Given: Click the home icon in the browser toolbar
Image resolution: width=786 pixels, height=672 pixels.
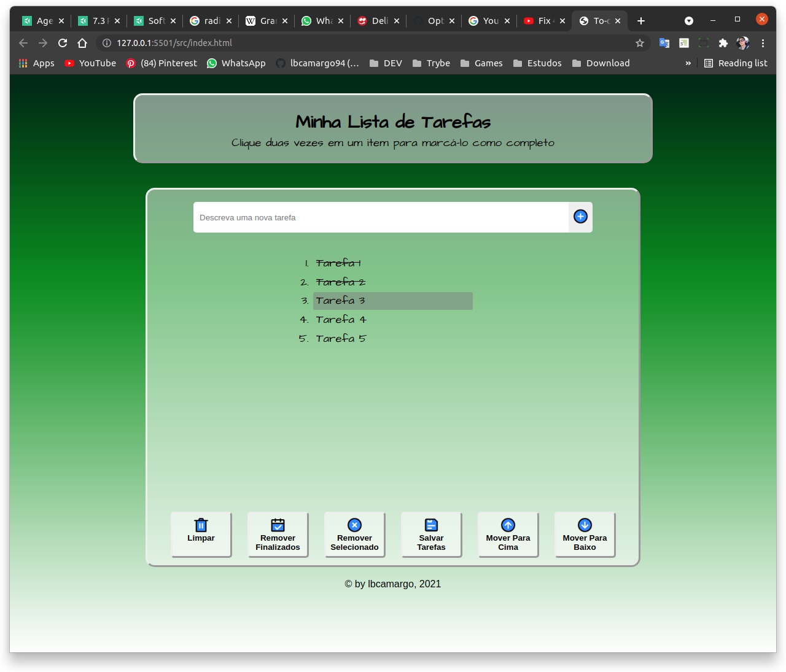Looking at the screenshot, I should coord(82,43).
